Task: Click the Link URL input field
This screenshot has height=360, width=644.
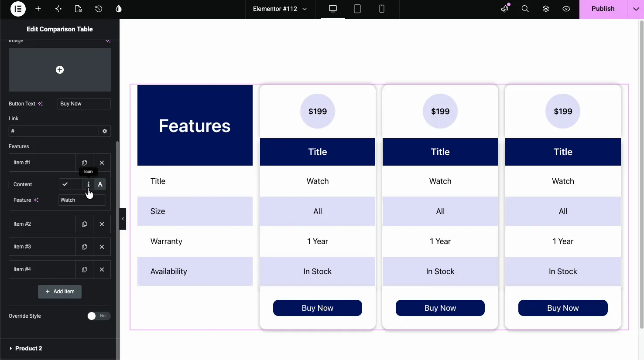Action: pyautogui.click(x=54, y=131)
